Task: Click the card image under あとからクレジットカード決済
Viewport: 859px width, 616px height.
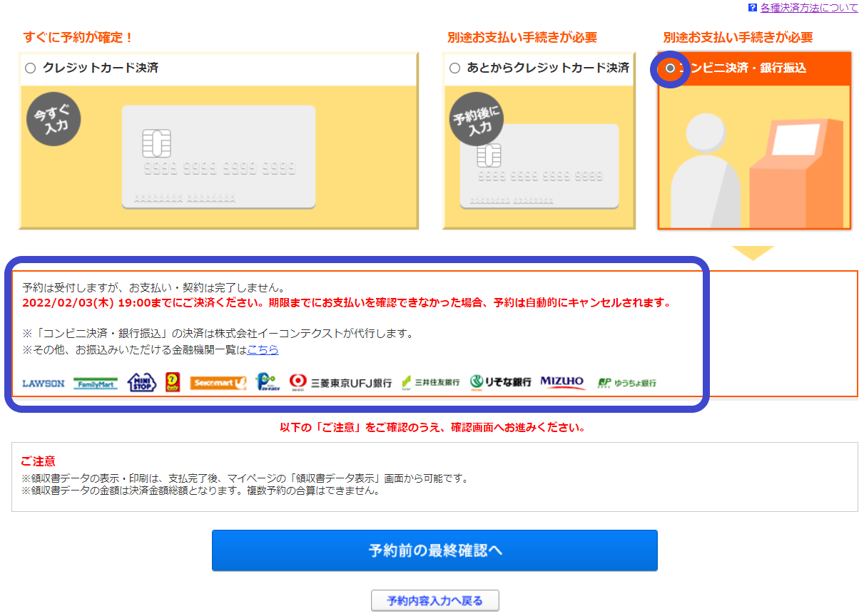Action: (x=539, y=166)
